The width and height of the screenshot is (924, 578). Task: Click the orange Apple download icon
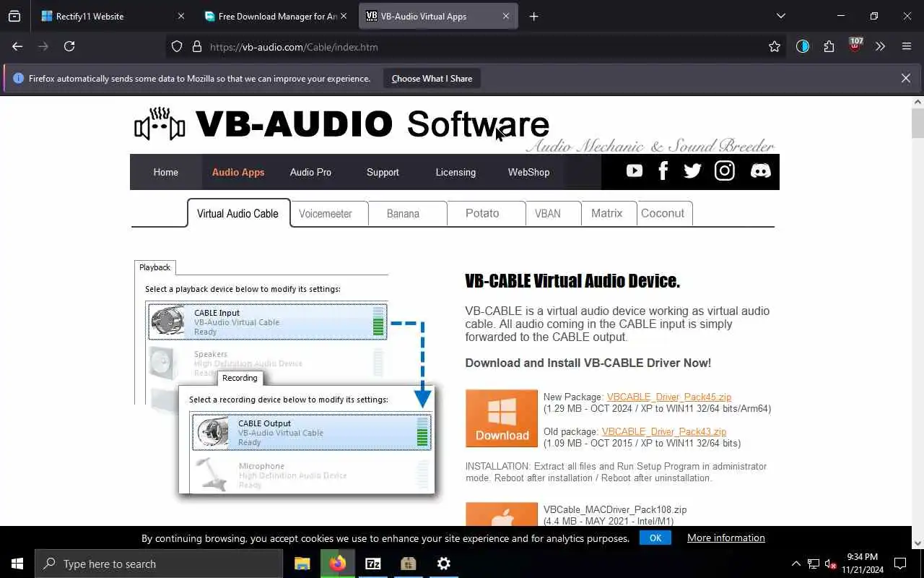pos(502,514)
